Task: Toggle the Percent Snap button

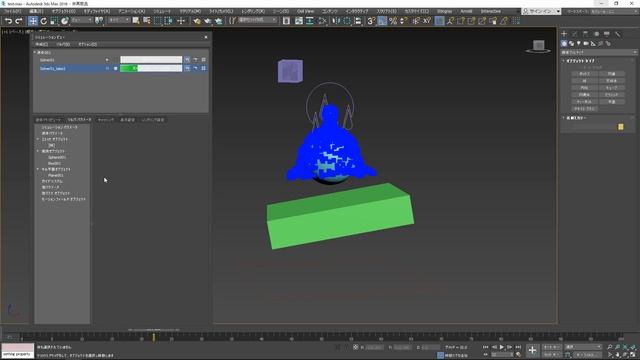Action: click(393, 20)
